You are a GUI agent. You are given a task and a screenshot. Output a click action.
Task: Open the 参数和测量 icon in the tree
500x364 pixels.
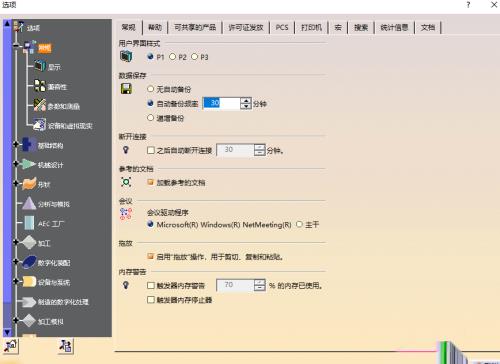point(40,105)
